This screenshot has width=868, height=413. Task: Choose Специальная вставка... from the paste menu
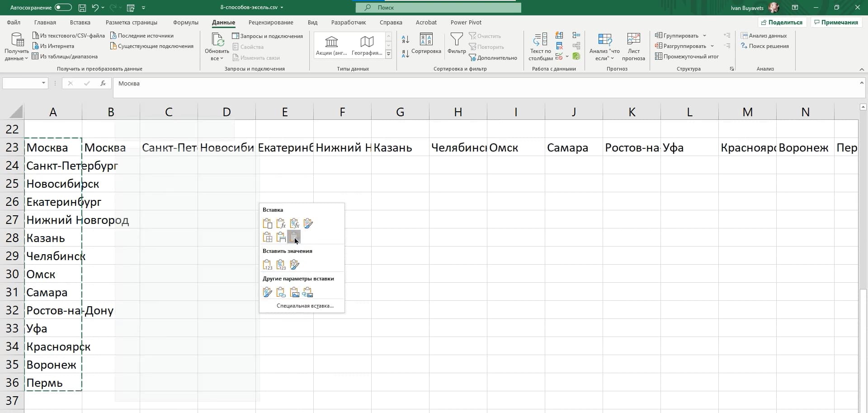tap(305, 306)
